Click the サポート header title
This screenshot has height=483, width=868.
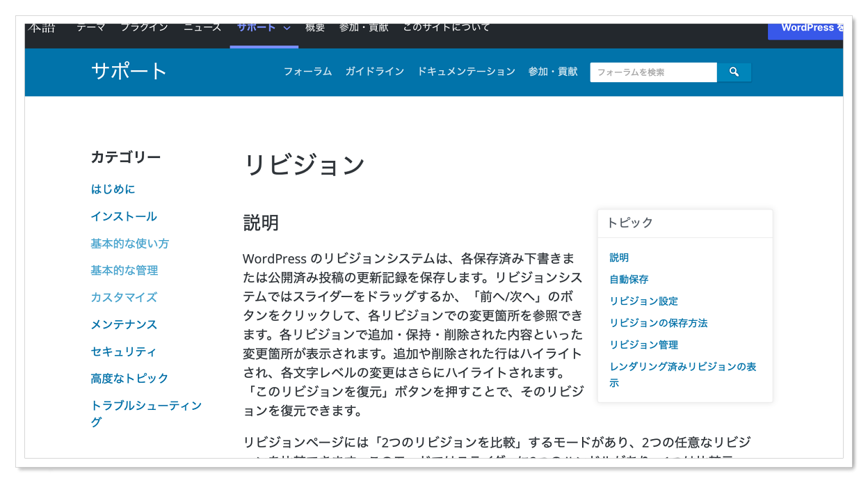pyautogui.click(x=129, y=71)
